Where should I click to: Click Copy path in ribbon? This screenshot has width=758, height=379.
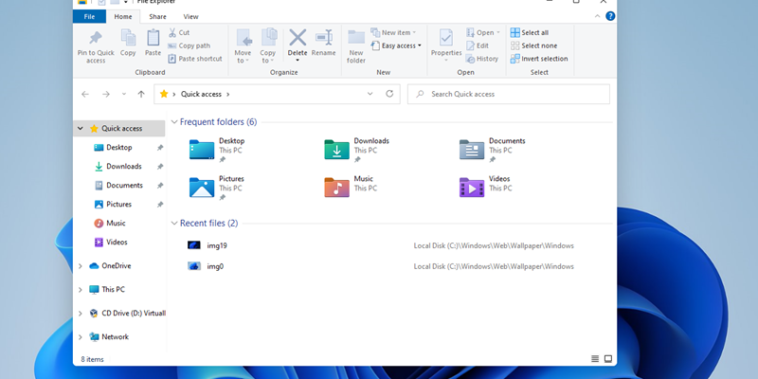pos(189,45)
